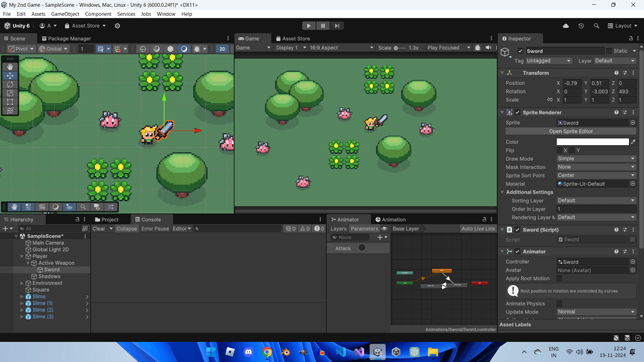Image resolution: width=644 pixels, height=362 pixels.
Task: Lock the Hierarchy panel
Action: pyautogui.click(x=77, y=219)
